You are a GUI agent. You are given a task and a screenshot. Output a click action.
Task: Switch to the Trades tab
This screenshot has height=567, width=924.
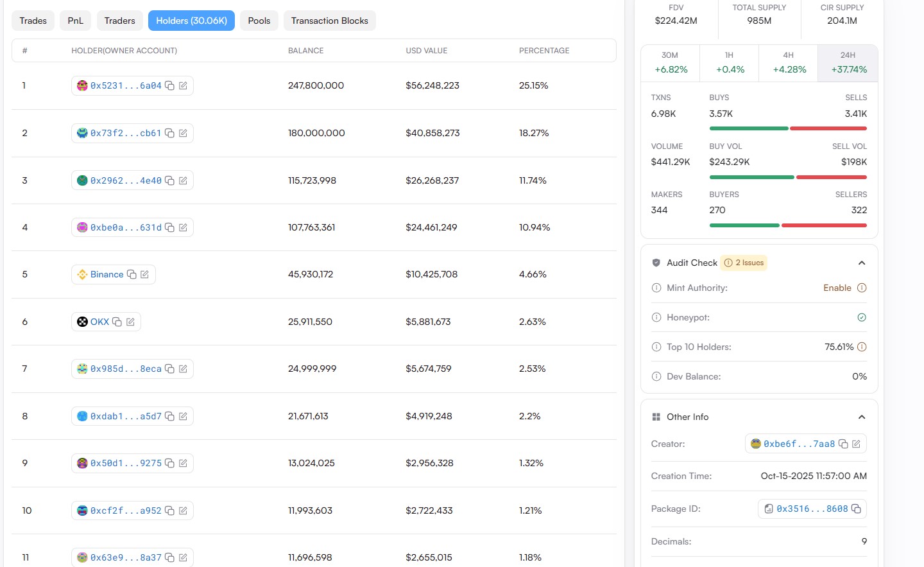[x=33, y=21]
